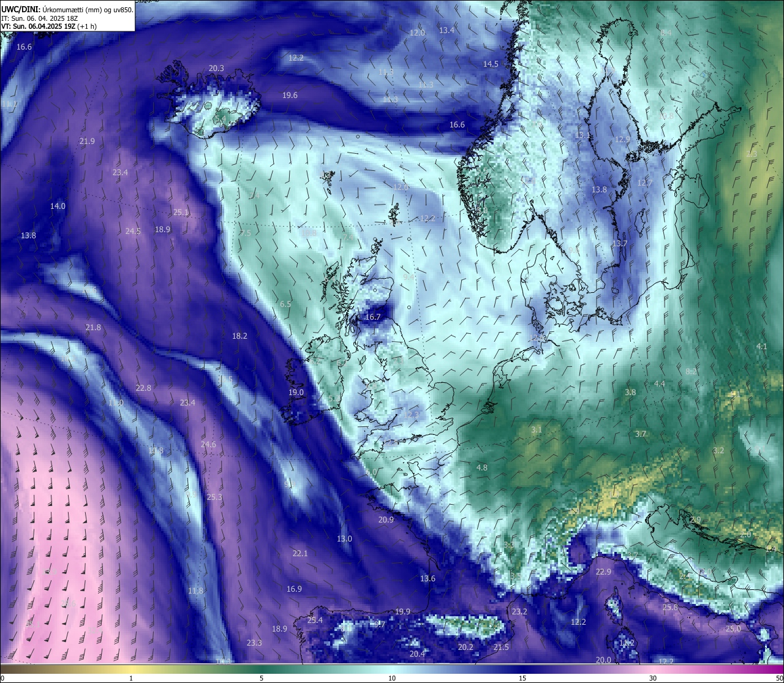
Task: Click the colorbar tick label 5
Action: [x=262, y=678]
